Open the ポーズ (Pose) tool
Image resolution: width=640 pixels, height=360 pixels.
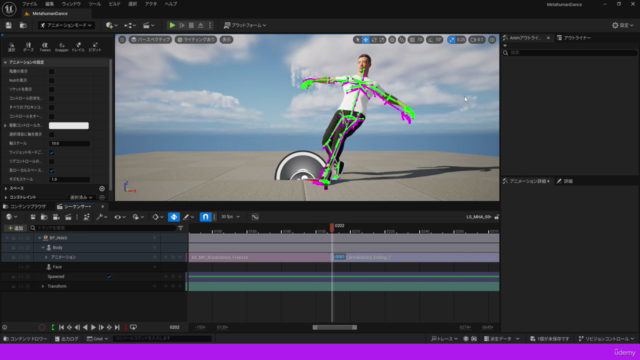click(x=28, y=47)
